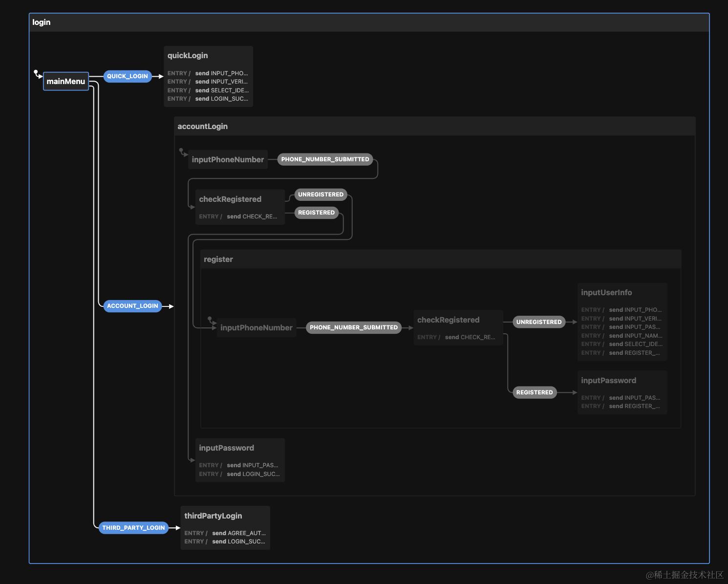Screen dimensions: 728x584
Task: Select inputPassword state below register
Action: 240,460
